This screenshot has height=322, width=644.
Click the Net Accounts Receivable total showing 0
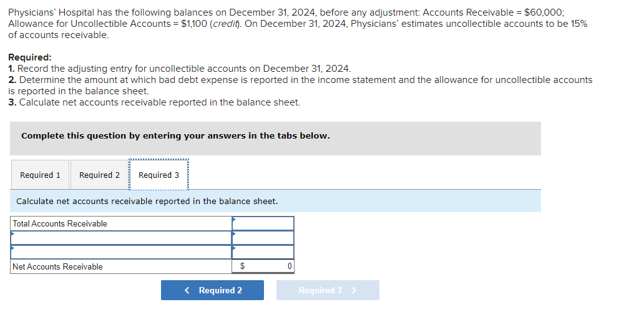click(x=263, y=266)
